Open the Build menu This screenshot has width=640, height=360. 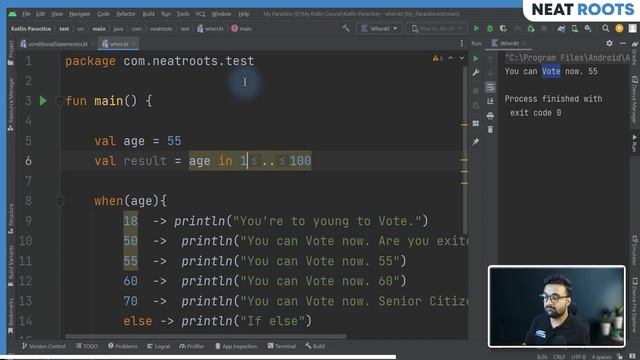click(x=149, y=14)
